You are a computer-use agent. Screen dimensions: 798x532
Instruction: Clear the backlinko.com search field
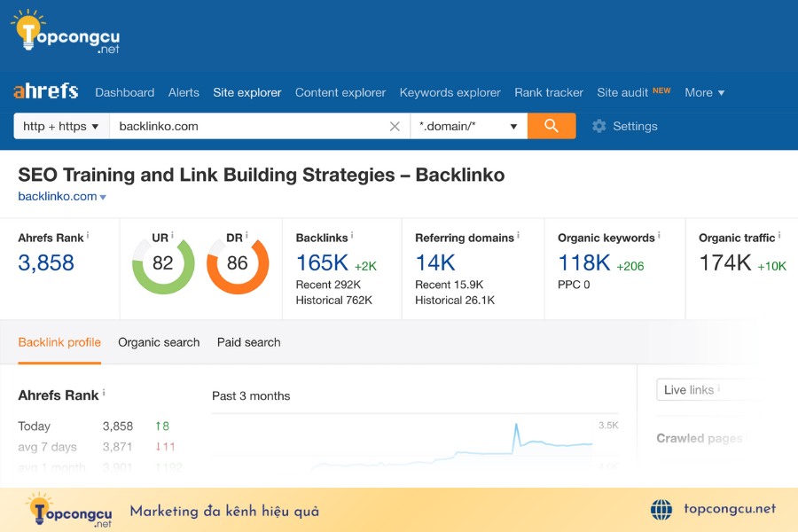point(395,126)
